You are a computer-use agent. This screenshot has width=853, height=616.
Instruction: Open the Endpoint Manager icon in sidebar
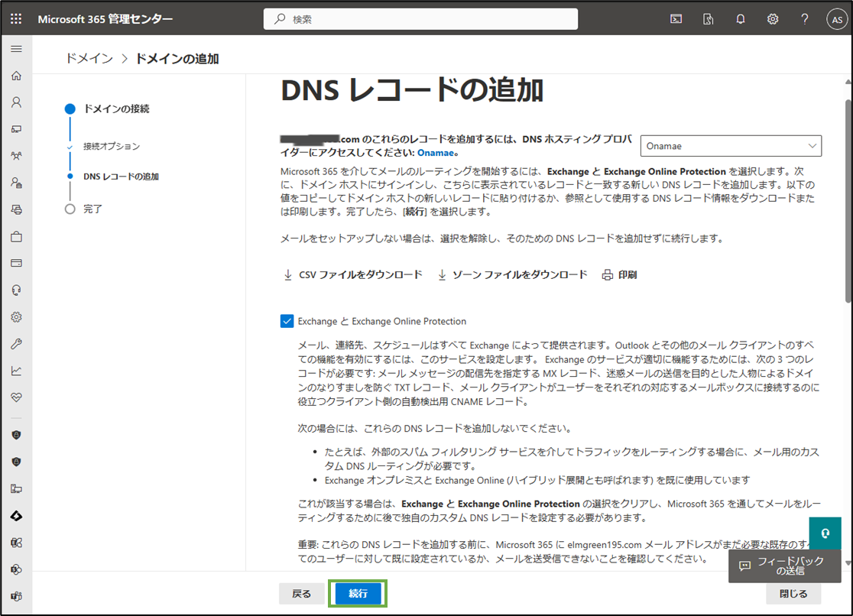[16, 488]
